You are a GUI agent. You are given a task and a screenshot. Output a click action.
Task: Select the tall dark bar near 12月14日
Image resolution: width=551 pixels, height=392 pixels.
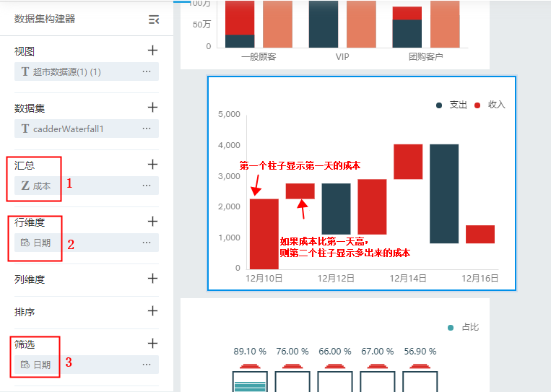click(444, 193)
